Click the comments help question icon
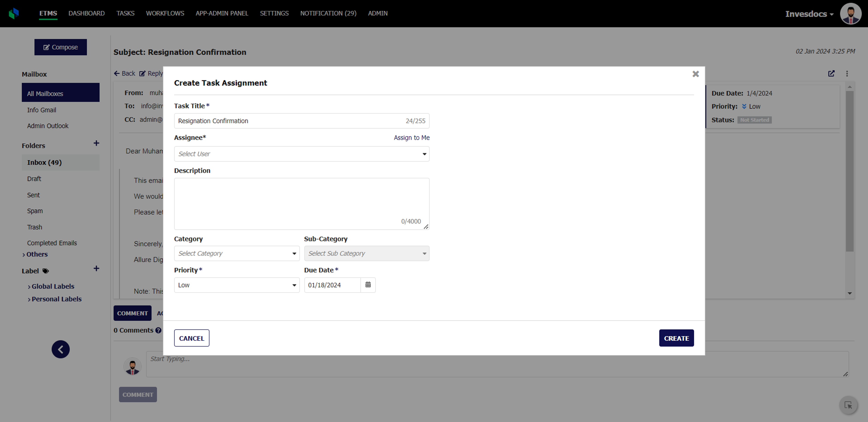Image resolution: width=868 pixels, height=422 pixels. pyautogui.click(x=158, y=330)
